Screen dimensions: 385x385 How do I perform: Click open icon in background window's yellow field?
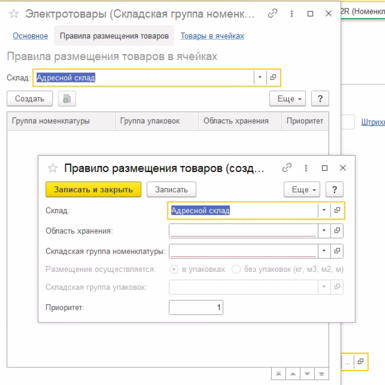pos(361,362)
